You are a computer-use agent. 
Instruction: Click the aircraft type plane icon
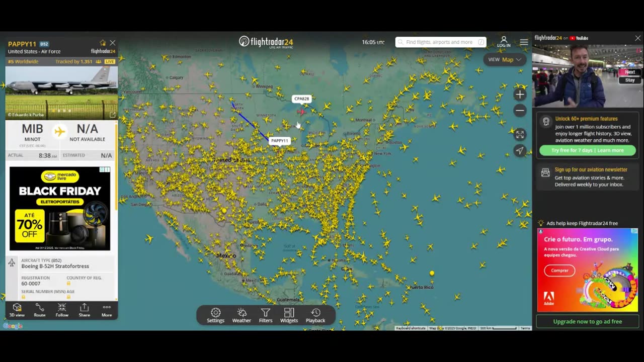click(x=12, y=263)
